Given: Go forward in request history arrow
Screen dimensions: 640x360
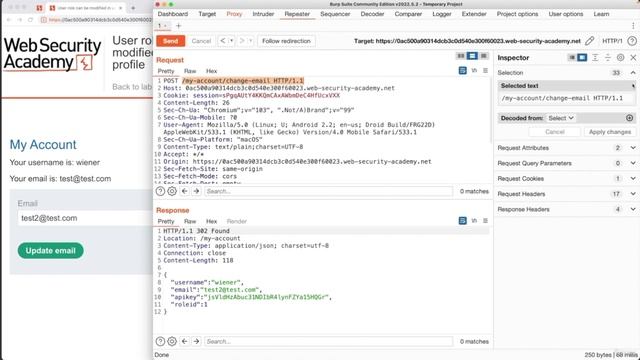Looking at the screenshot, I should point(242,41).
